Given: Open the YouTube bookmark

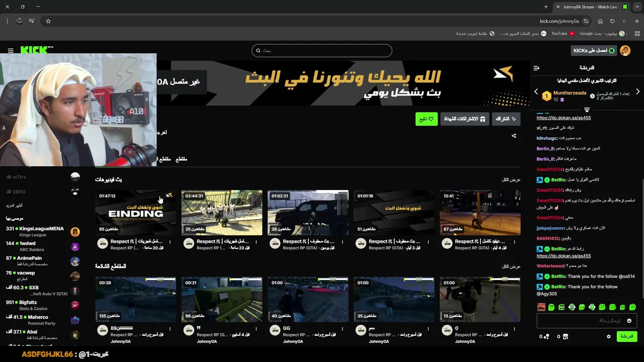Looking at the screenshot, I should pos(562,34).
